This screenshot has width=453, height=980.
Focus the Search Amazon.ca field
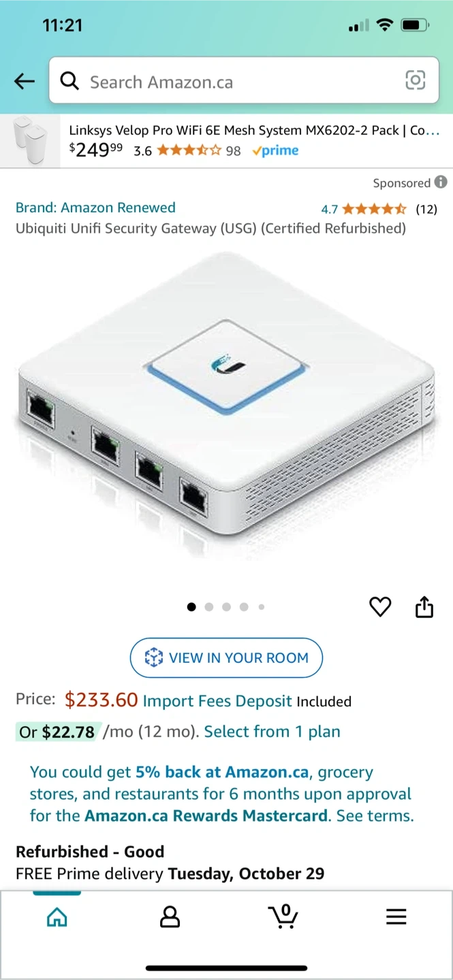pyautogui.click(x=243, y=81)
